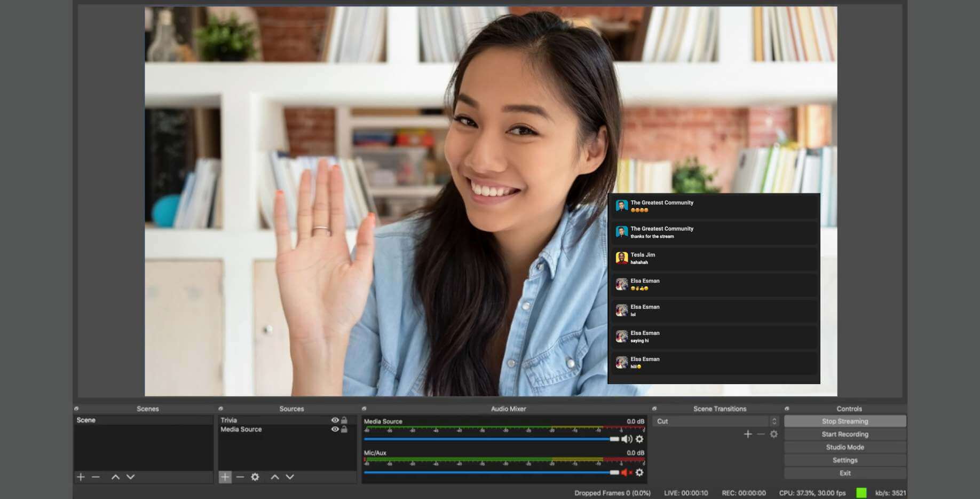Open transition properties gear icon
This screenshot has height=499, width=980.
click(x=774, y=434)
